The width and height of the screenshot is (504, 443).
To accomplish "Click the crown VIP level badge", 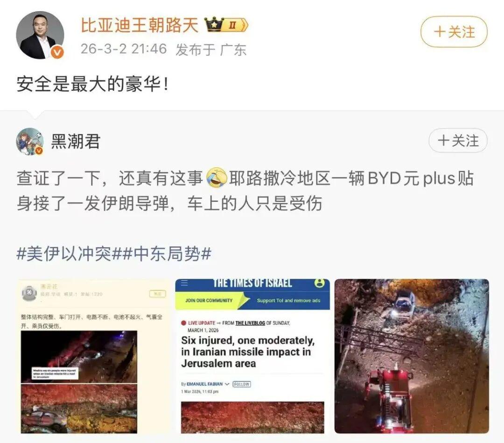I will point(226,25).
